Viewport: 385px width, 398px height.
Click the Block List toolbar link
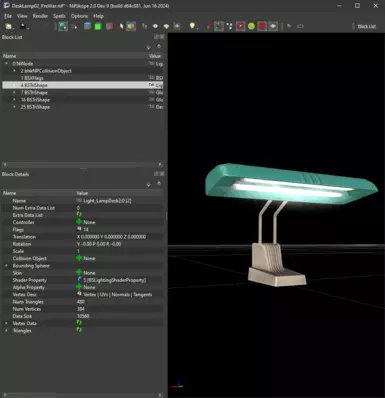366,26
